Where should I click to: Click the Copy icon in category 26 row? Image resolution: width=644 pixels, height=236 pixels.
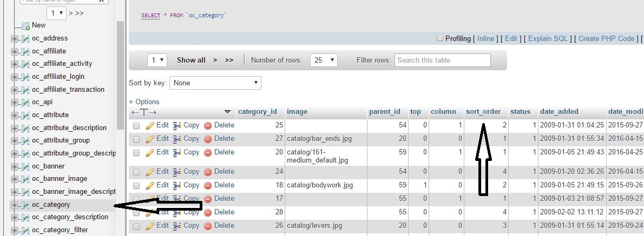click(x=177, y=226)
